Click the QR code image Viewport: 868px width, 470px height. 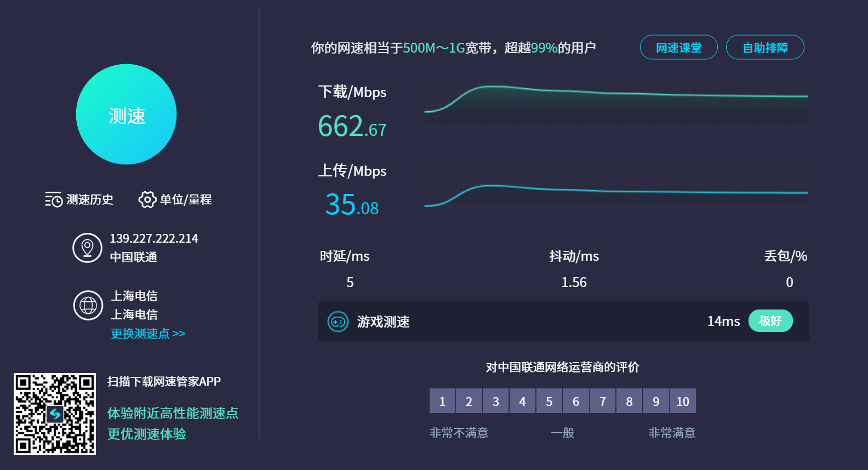coord(55,414)
